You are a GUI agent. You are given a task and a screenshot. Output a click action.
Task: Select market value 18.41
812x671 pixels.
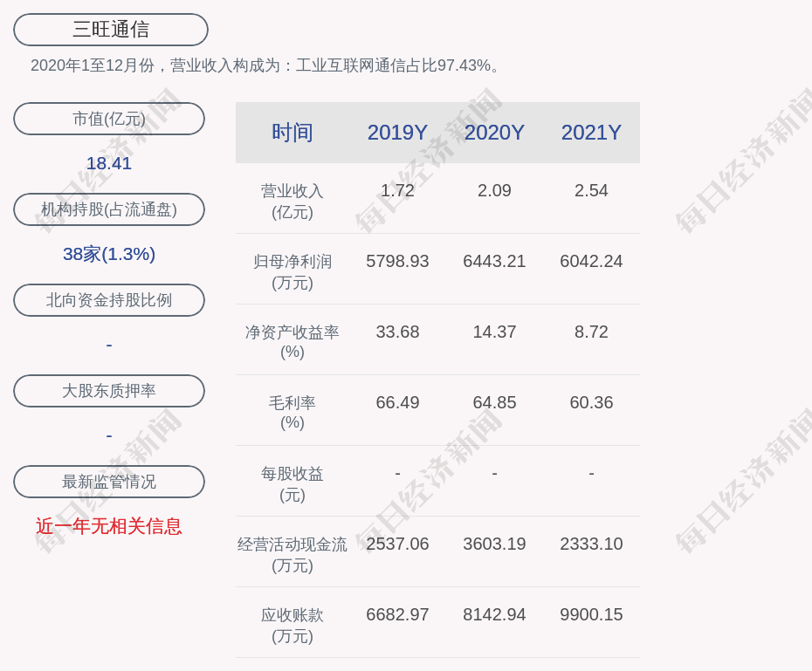pos(109,163)
